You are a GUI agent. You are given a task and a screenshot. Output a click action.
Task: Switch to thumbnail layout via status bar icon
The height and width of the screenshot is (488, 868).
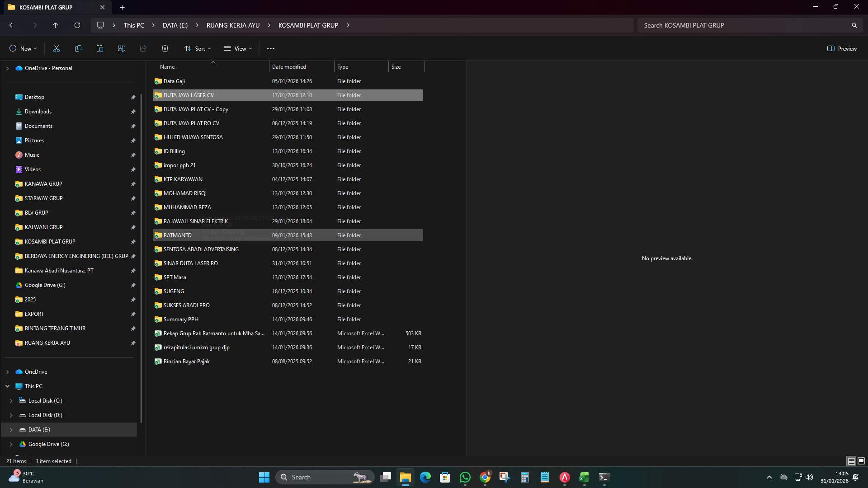click(x=861, y=461)
